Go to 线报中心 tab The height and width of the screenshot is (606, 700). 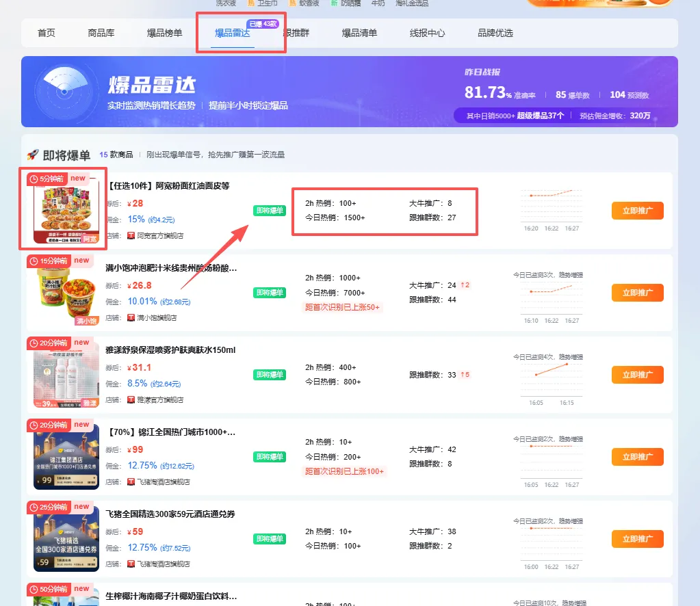(427, 33)
